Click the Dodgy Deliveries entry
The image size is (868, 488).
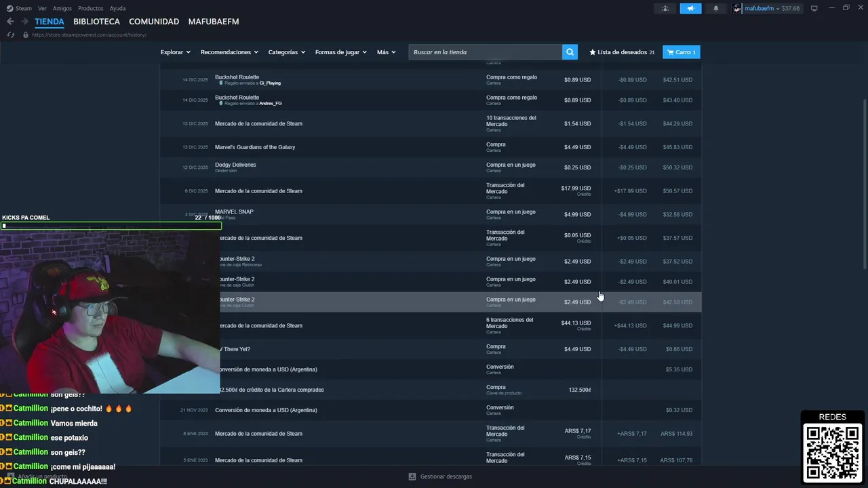click(235, 165)
